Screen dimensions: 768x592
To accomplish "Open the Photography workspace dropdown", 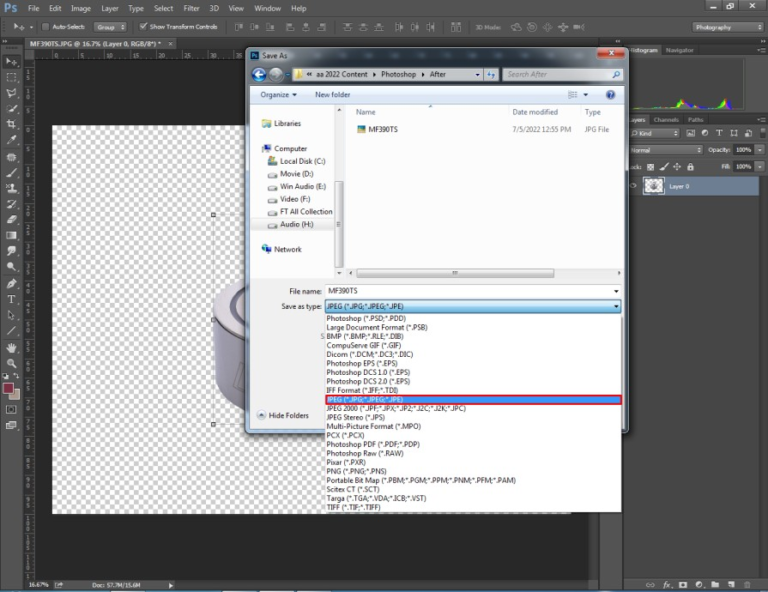I will pyautogui.click(x=728, y=27).
